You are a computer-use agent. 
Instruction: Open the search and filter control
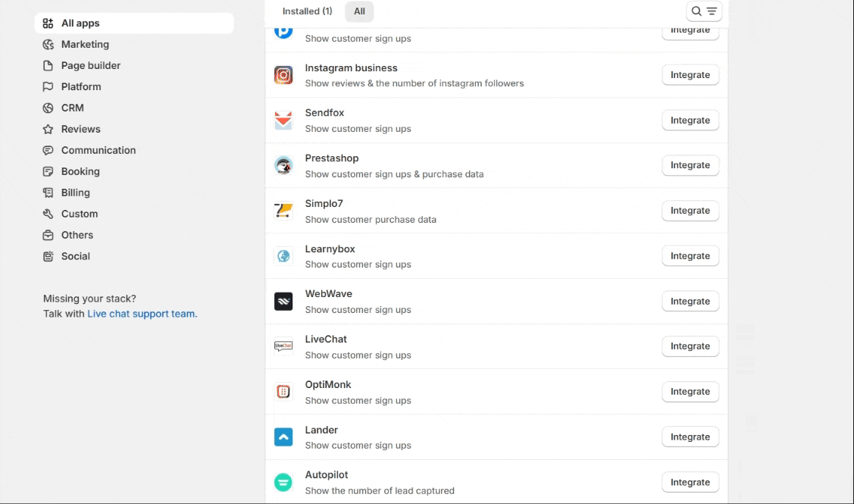[x=704, y=11]
